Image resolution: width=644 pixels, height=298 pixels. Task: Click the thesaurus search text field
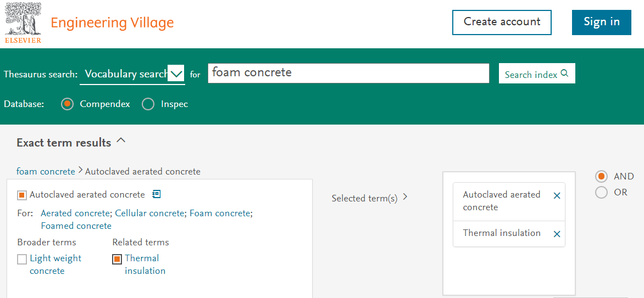click(x=348, y=73)
